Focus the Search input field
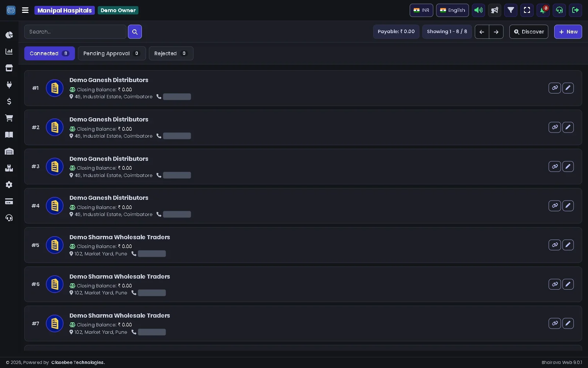The width and height of the screenshot is (588, 368). point(75,32)
